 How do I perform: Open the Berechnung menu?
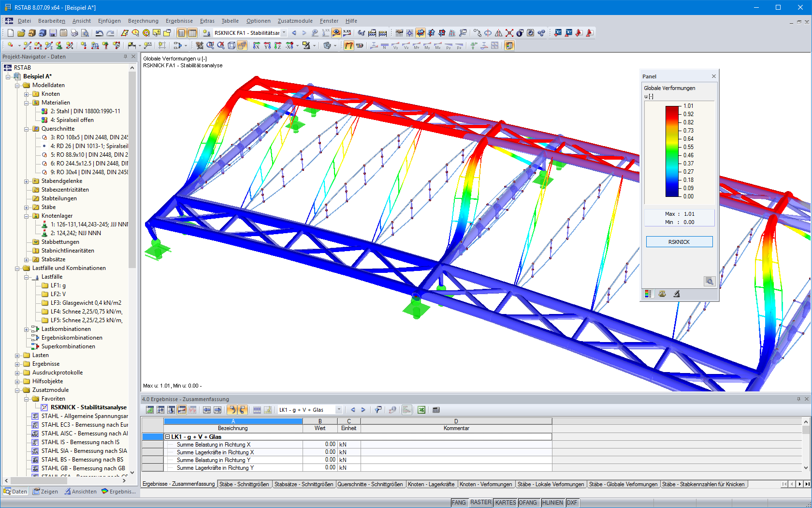pyautogui.click(x=143, y=21)
